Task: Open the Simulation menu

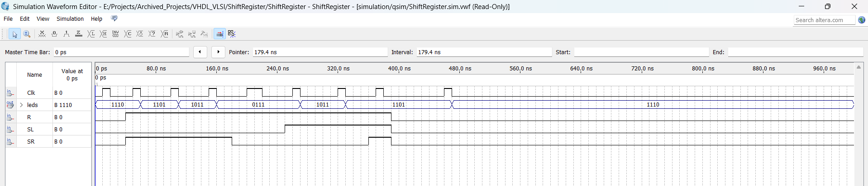Action: point(70,19)
